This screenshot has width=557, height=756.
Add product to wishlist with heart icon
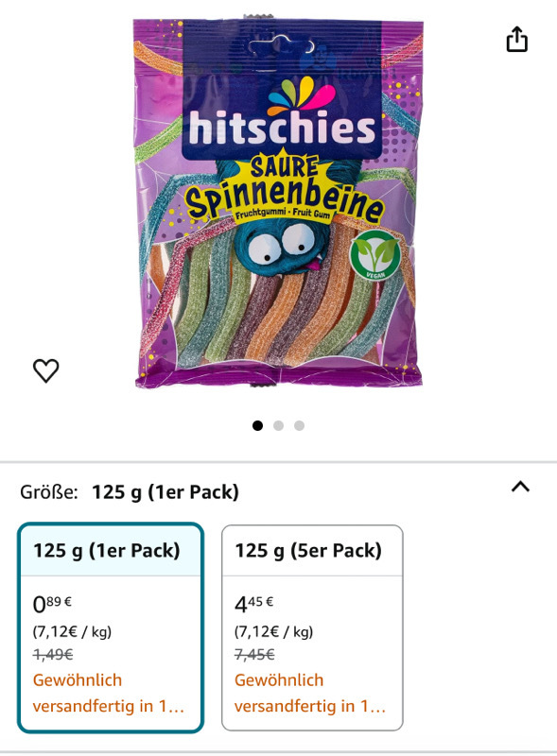coord(45,370)
